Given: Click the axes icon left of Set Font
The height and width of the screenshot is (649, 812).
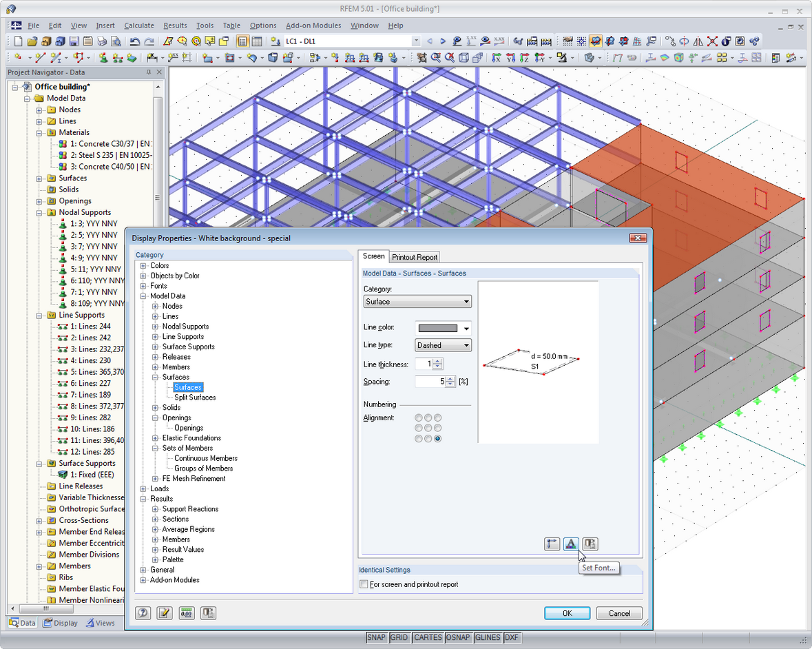Looking at the screenshot, I should 552,544.
